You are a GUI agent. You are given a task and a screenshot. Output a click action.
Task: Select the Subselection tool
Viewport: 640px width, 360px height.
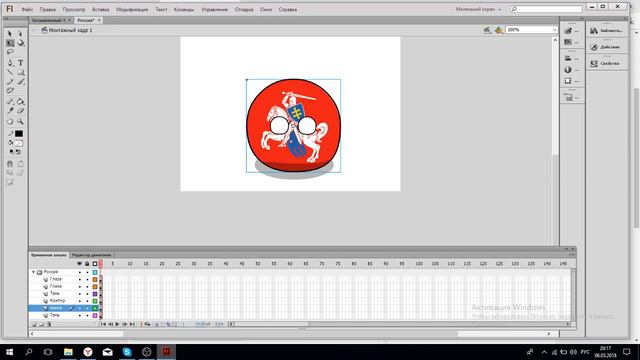coord(20,34)
